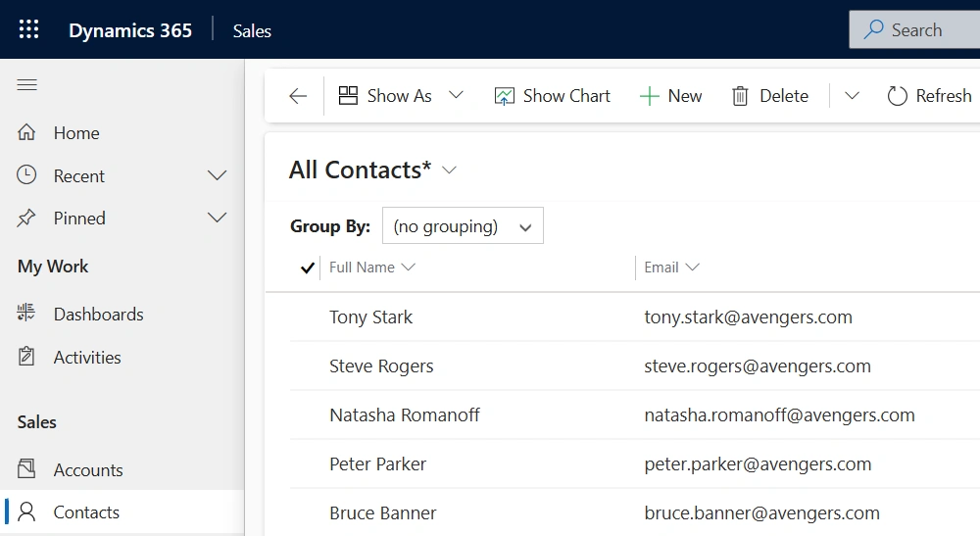Open the Group By no grouping dropdown
980x536 pixels.
(463, 226)
